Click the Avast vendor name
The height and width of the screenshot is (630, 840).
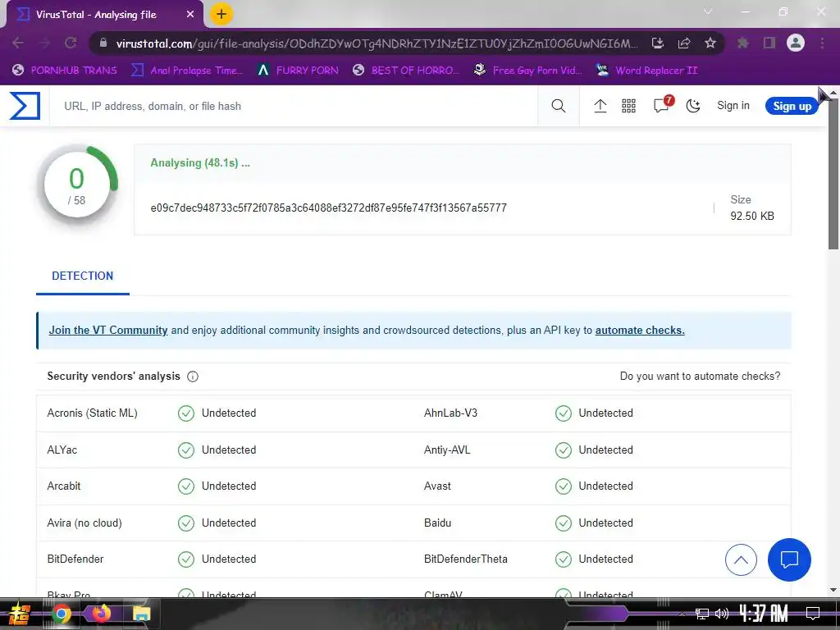(437, 486)
